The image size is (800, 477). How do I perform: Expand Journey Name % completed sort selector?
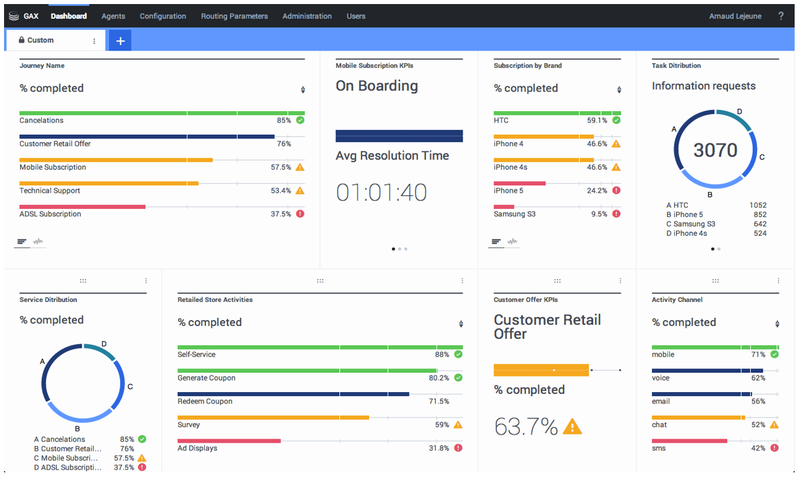(303, 89)
